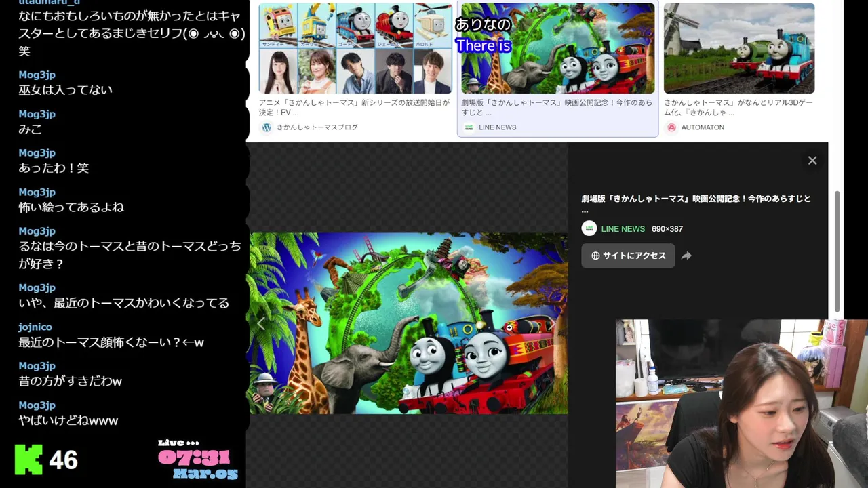Click the green K logo icon
Viewport: 868px width, 488px height.
coord(28,460)
